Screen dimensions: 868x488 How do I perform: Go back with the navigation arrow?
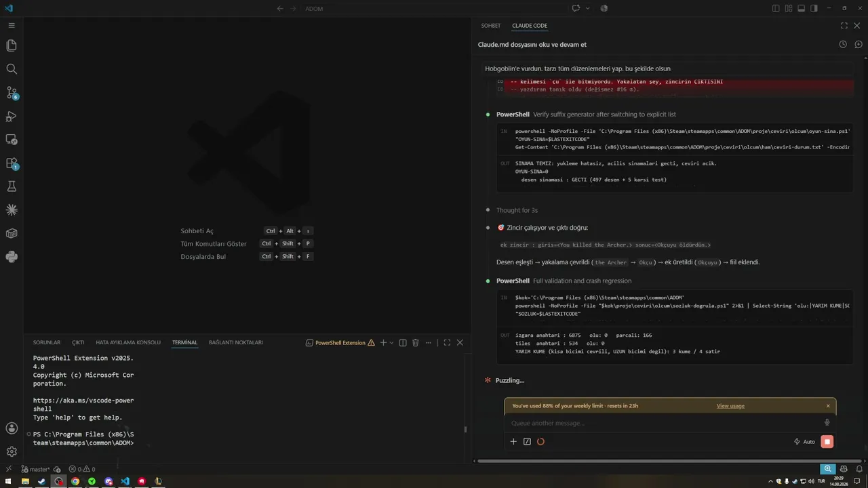(280, 8)
